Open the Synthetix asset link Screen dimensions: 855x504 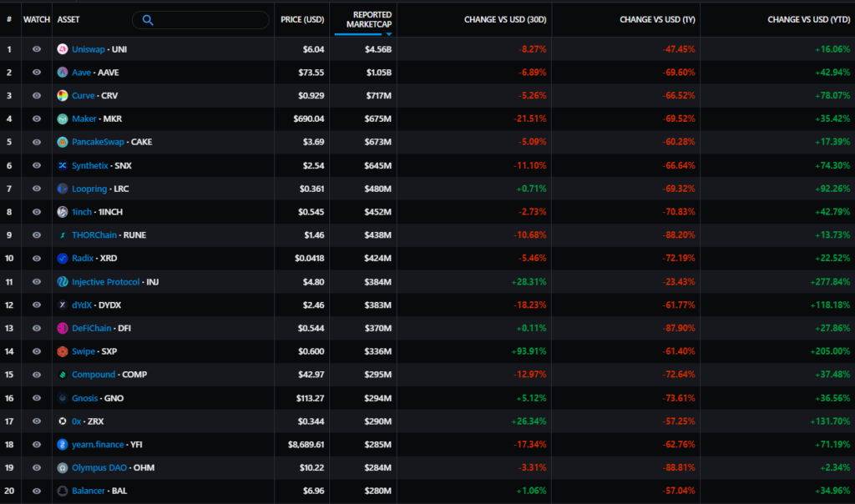pos(90,165)
